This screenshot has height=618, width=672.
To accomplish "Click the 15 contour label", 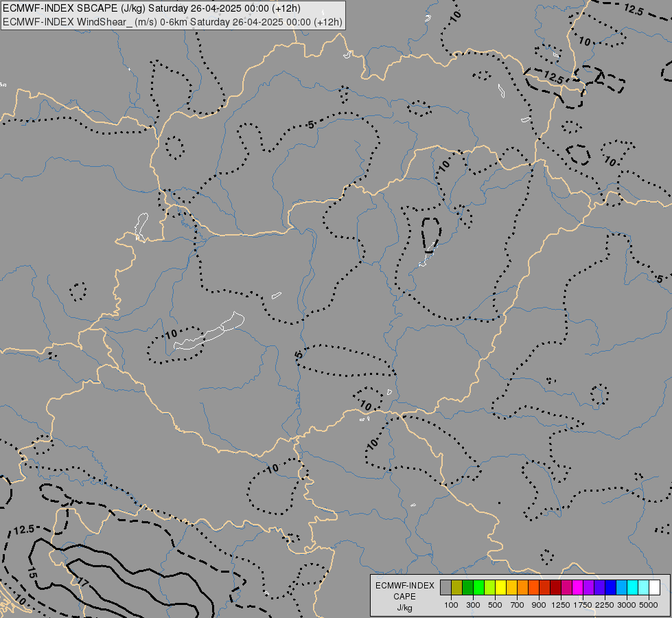I will [x=32, y=573].
